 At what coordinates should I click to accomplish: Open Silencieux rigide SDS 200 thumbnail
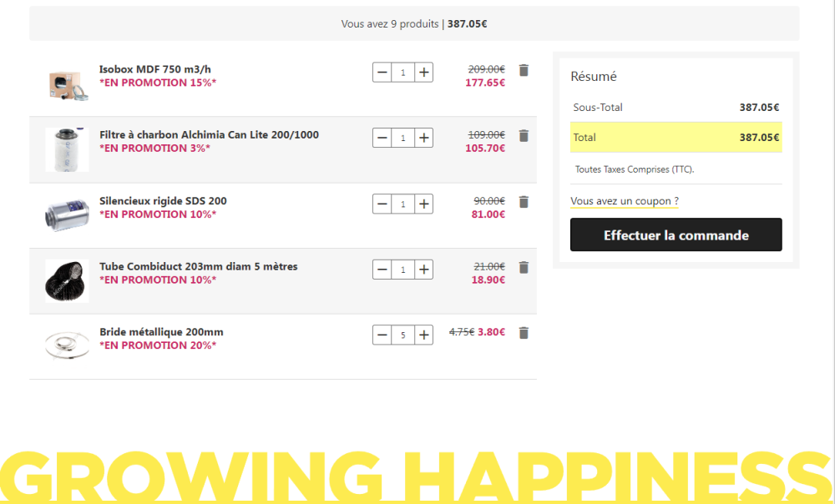tap(67, 215)
